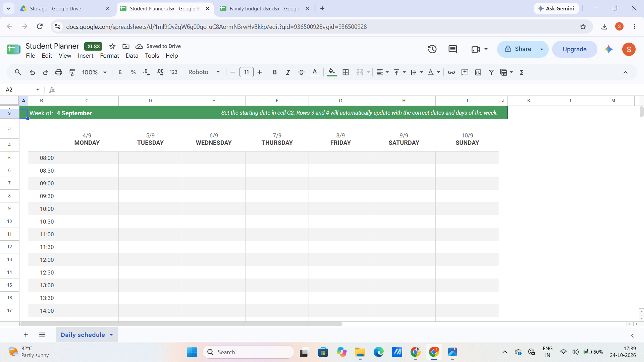Image resolution: width=644 pixels, height=362 pixels.
Task: Format the cell as percent
Action: (x=133, y=72)
